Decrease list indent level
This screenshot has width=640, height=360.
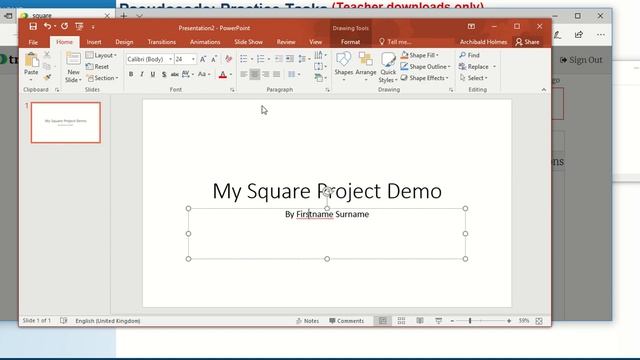point(279,59)
